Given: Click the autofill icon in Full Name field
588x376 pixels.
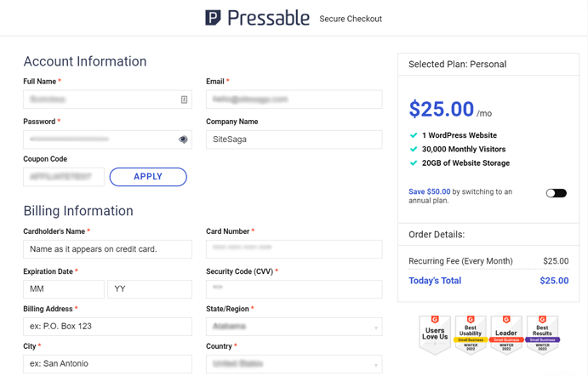Looking at the screenshot, I should click(184, 100).
